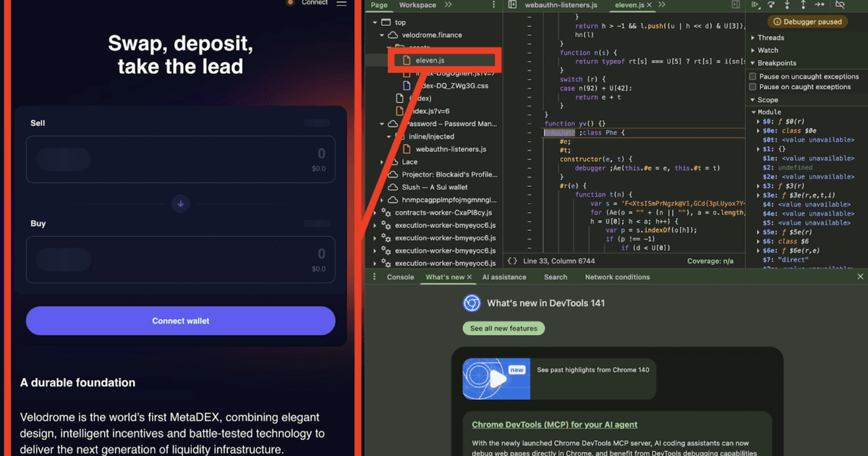Viewport: 868px width, 456px height.
Task: Select eleven.js in the file tree
Action: click(x=430, y=60)
